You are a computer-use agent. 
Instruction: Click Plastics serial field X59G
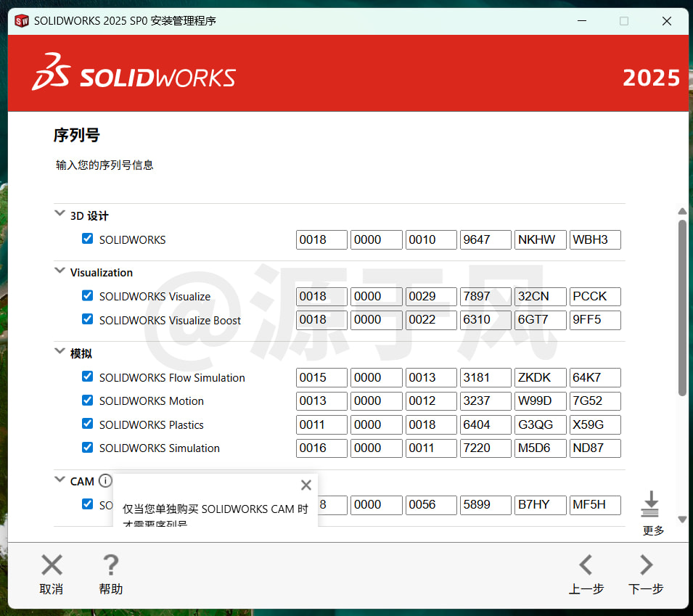(x=595, y=424)
